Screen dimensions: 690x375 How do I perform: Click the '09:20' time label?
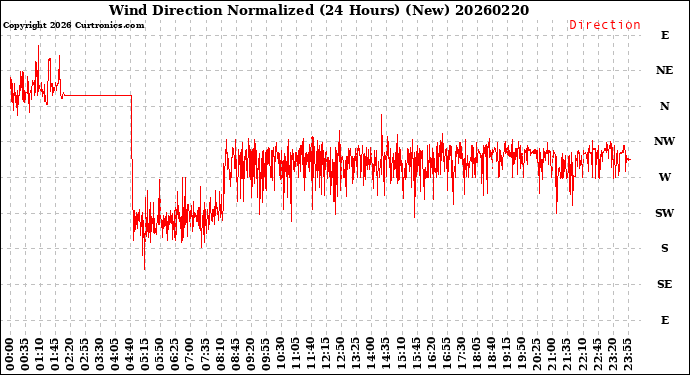(x=250, y=355)
